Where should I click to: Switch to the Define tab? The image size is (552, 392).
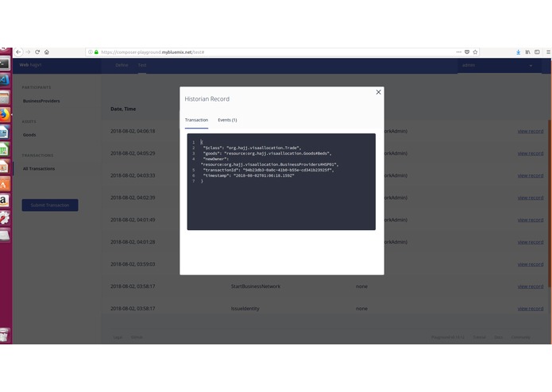[x=122, y=65]
